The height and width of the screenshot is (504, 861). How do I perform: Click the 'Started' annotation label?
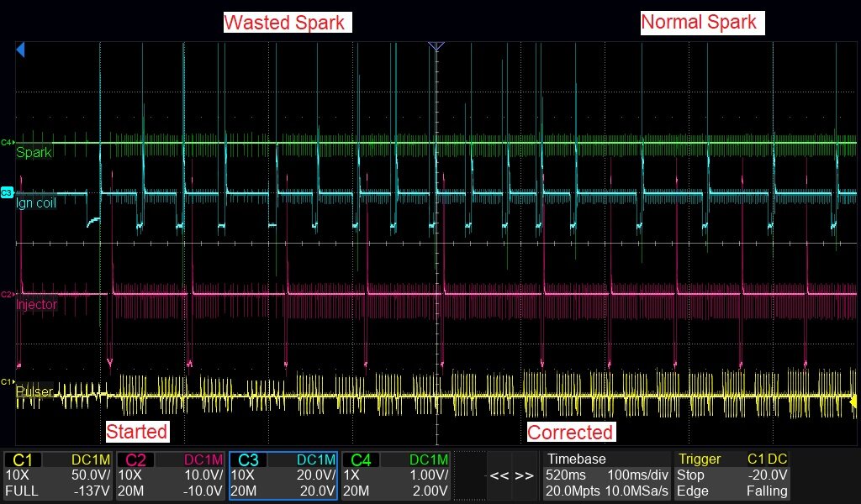(x=137, y=432)
